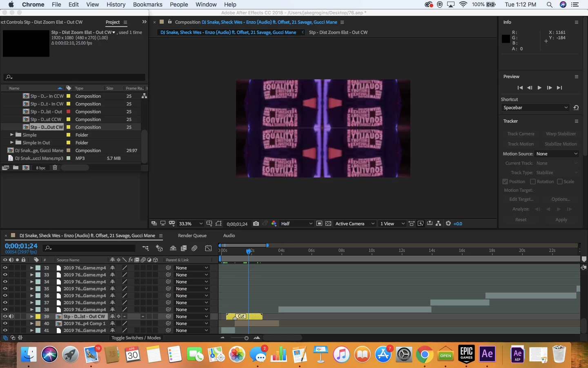The image size is (588, 368).
Task: Expand the Simple folder in Project panel
Action: (12, 135)
